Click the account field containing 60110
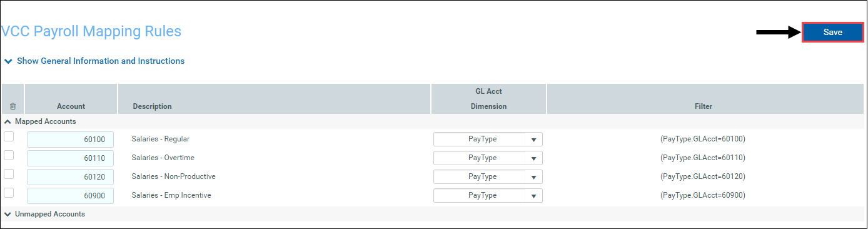This screenshot has width=868, height=229. pyautogui.click(x=70, y=158)
